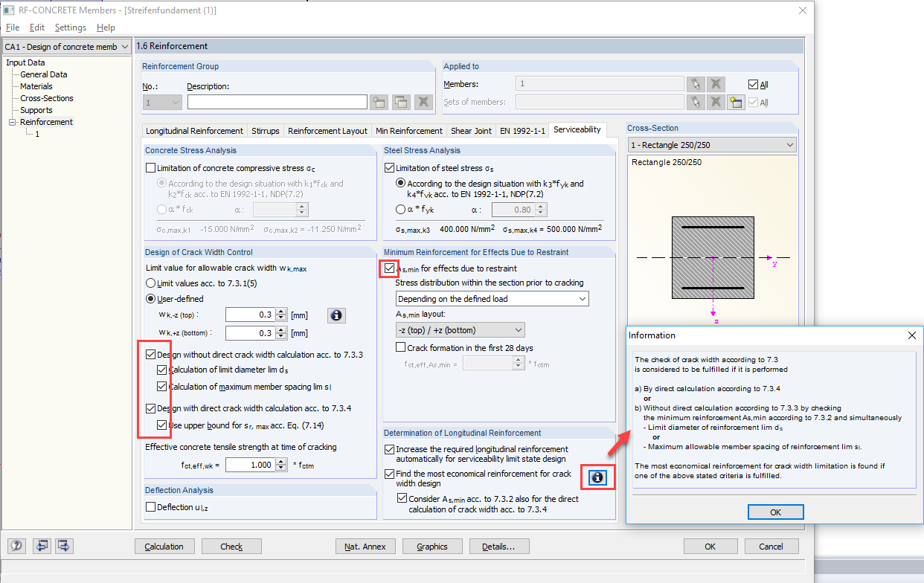Decrease wk,+z (bottom) stepper value
This screenshot has width=924, height=583.
[x=280, y=337]
